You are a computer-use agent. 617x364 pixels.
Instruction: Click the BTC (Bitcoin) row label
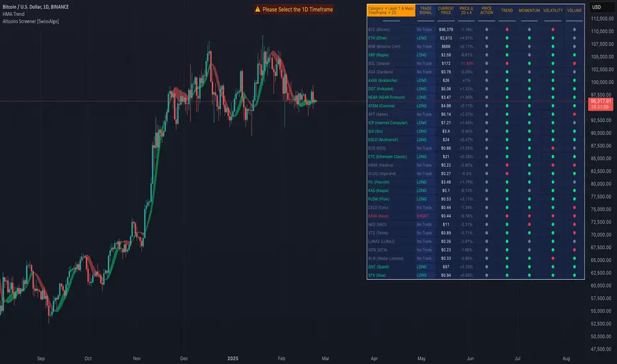379,30
